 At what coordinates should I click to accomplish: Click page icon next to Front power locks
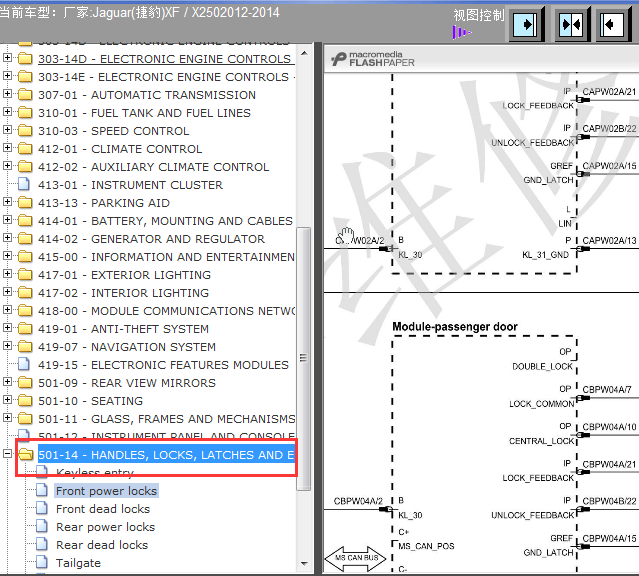click(42, 490)
